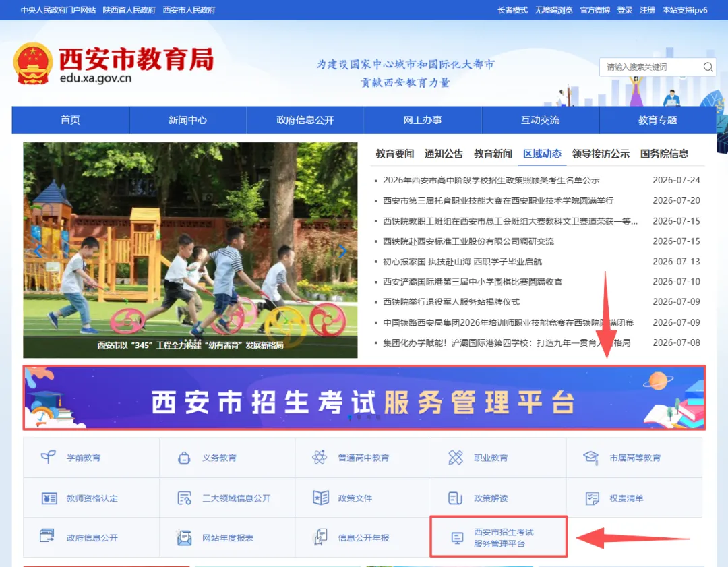Open the 政策文件 quick link text
The height and width of the screenshot is (567, 728).
click(x=355, y=498)
